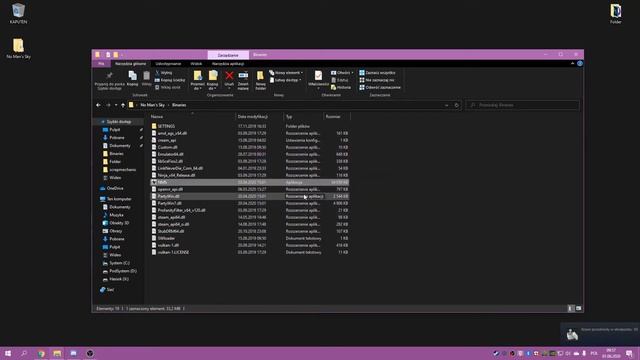The height and width of the screenshot is (360, 640).
Task: Click the Zarządzanie contextual tab
Action: point(228,55)
